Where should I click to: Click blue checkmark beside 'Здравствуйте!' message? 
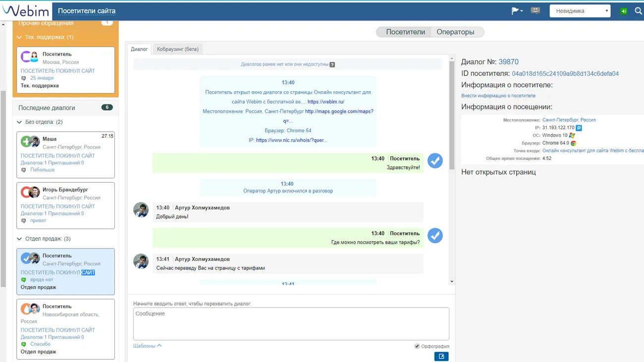(435, 161)
